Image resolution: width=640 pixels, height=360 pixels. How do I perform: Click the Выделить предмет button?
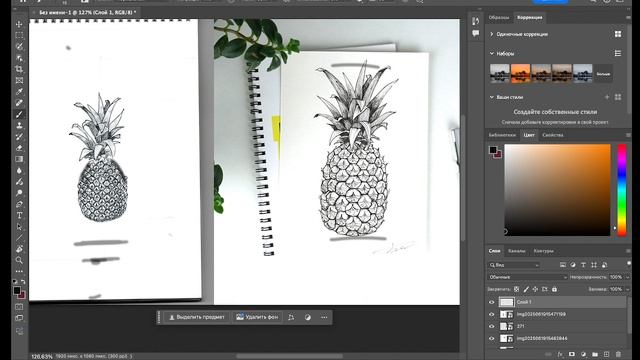click(x=197, y=317)
